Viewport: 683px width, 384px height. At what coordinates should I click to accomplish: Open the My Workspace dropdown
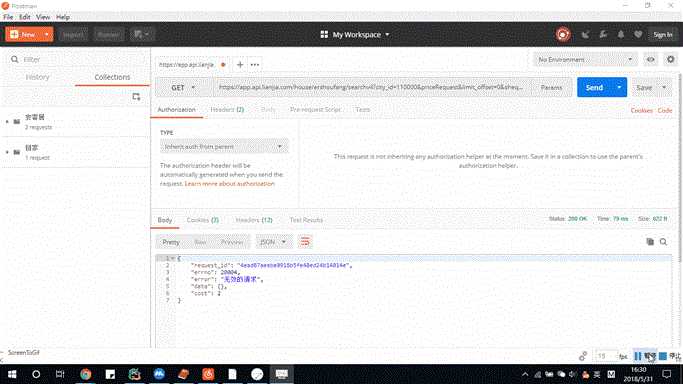pos(355,34)
